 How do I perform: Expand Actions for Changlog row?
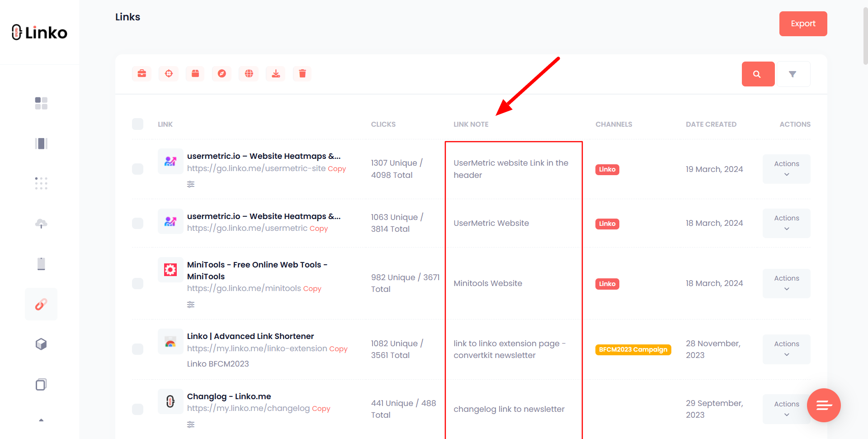point(786,409)
